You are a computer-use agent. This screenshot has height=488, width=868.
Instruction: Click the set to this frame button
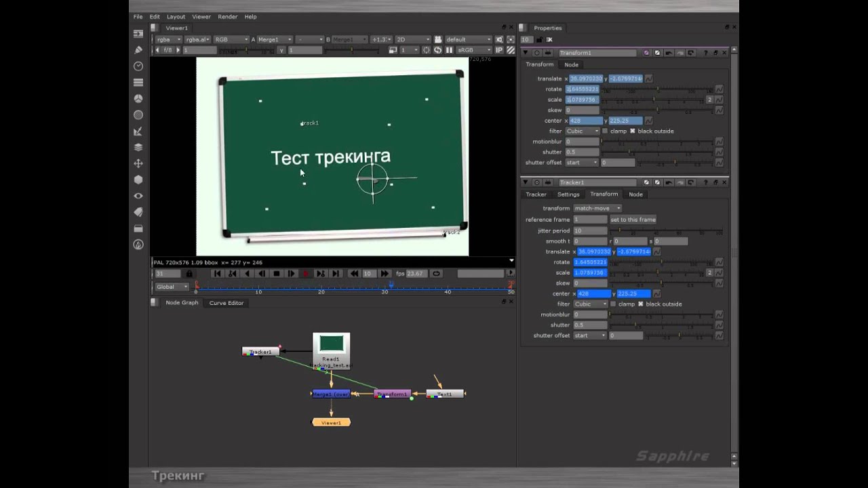click(x=633, y=220)
